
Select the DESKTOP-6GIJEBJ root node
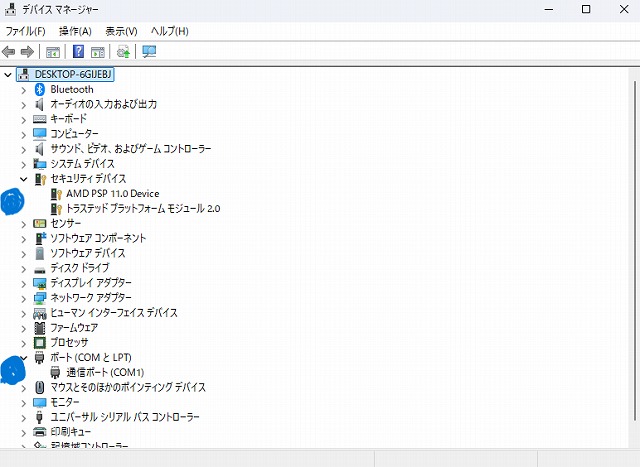pyautogui.click(x=74, y=74)
